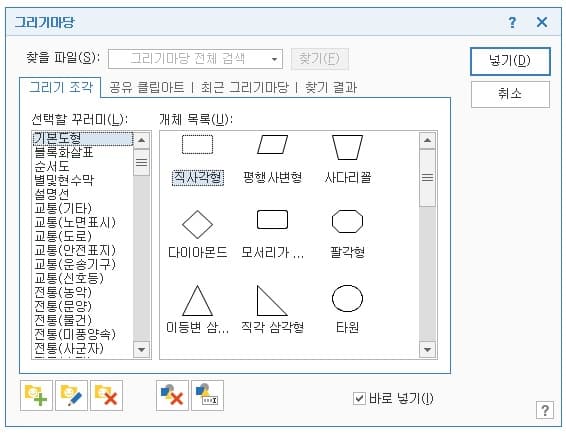Image resolution: width=566 pixels, height=434 pixels.
Task: Close the 그리기마당 dialog
Action: click(542, 22)
